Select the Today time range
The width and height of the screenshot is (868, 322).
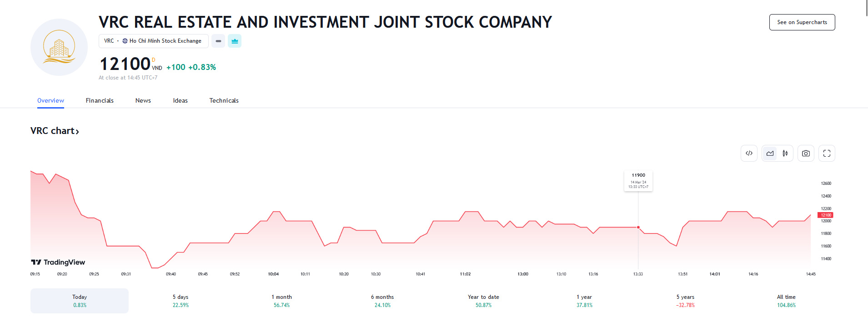(80, 301)
